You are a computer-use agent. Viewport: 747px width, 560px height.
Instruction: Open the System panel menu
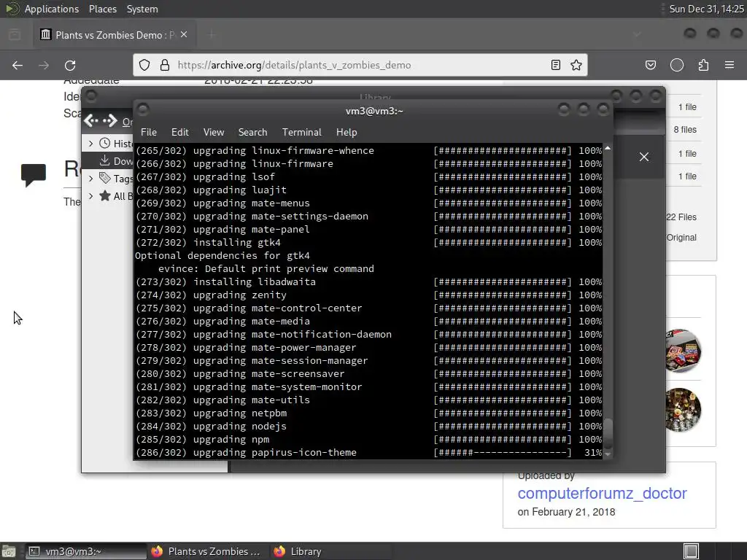(142, 9)
